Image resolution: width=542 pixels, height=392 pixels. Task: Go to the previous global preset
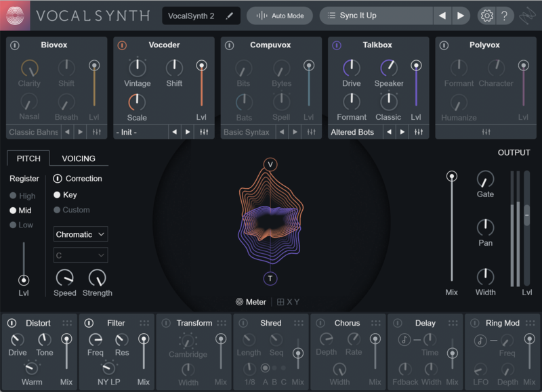442,16
